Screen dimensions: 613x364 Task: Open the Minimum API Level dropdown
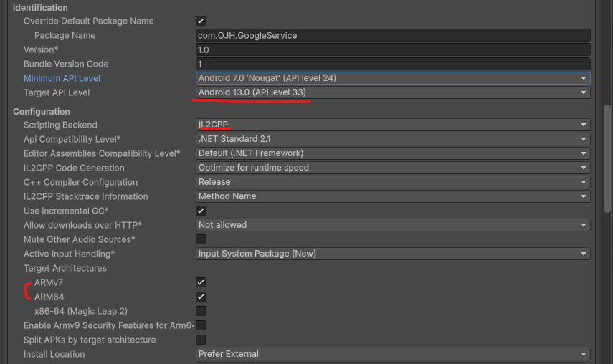[393, 78]
